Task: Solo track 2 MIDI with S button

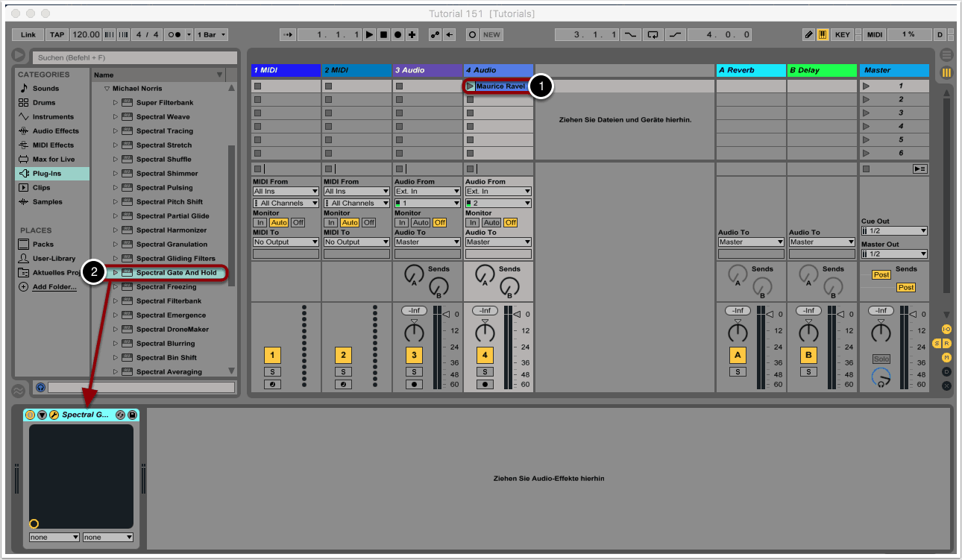Action: pos(343,371)
